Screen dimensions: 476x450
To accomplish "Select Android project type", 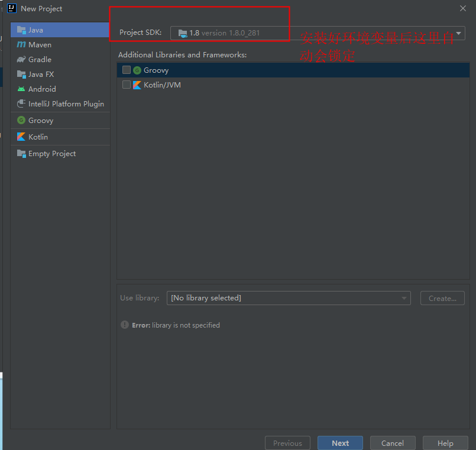I will [x=60, y=89].
